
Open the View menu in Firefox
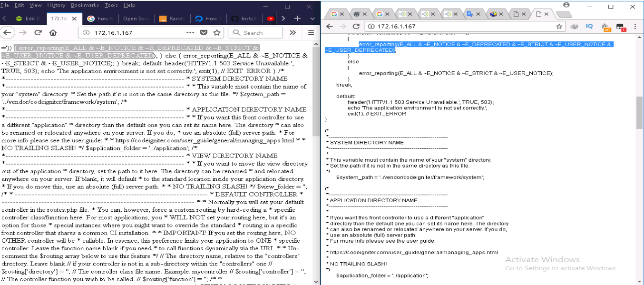[36, 5]
